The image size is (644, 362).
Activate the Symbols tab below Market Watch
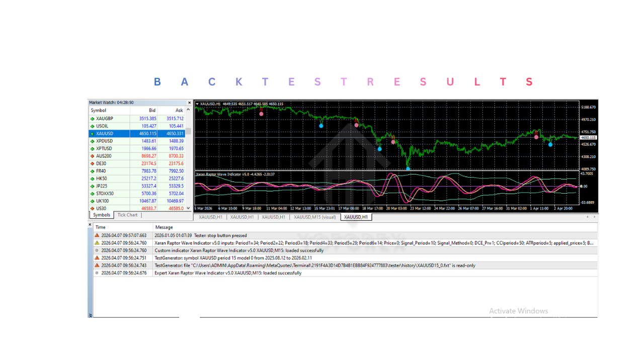pos(101,215)
